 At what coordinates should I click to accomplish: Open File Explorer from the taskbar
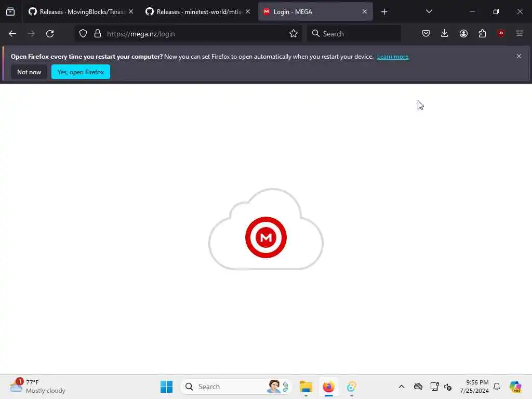coord(305,387)
